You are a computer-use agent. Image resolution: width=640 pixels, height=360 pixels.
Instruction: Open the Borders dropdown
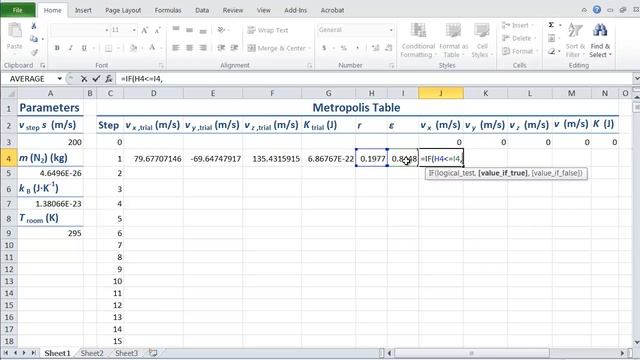tap(118, 48)
